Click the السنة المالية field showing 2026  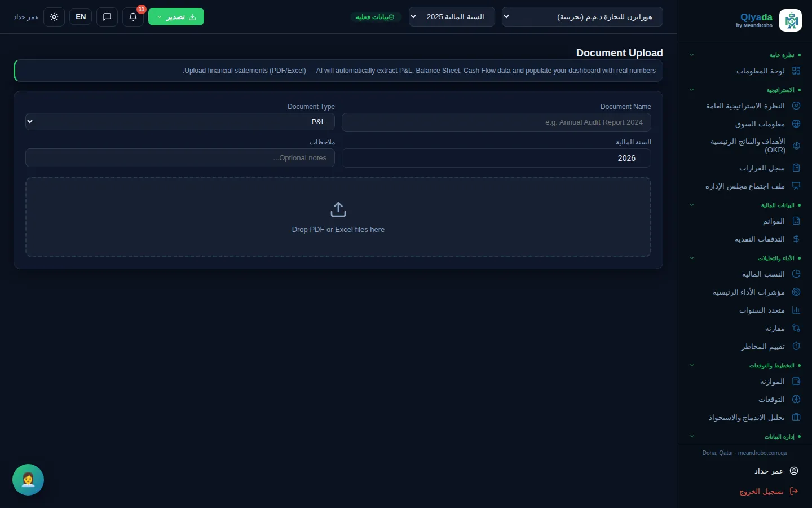coord(496,158)
